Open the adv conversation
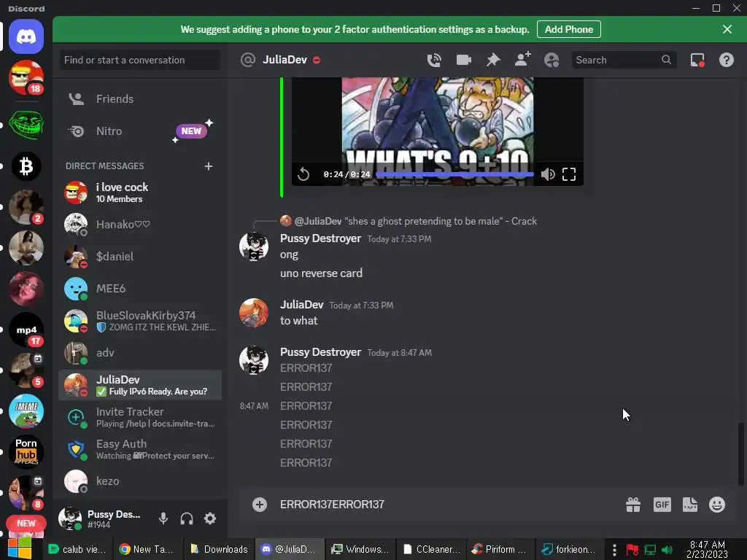Viewport: 747px width, 560px height. click(x=139, y=353)
